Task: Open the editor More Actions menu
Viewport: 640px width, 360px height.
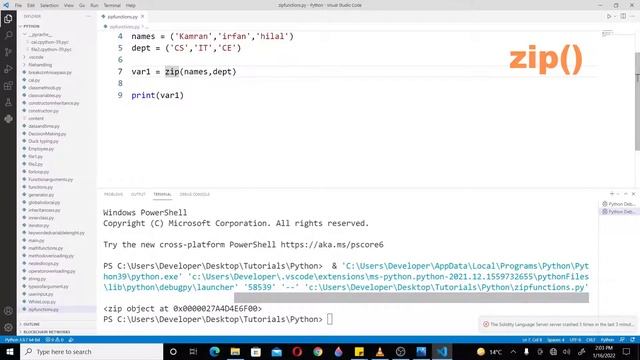Action: point(633,16)
